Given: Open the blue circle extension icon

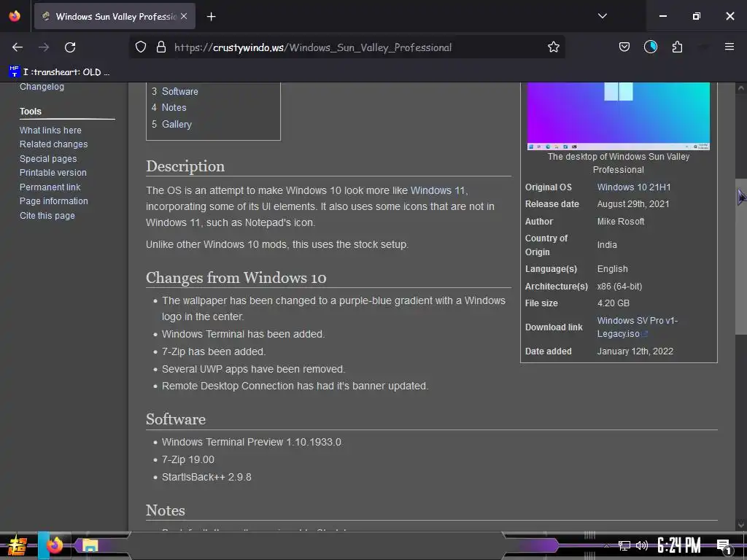Looking at the screenshot, I should pos(650,47).
